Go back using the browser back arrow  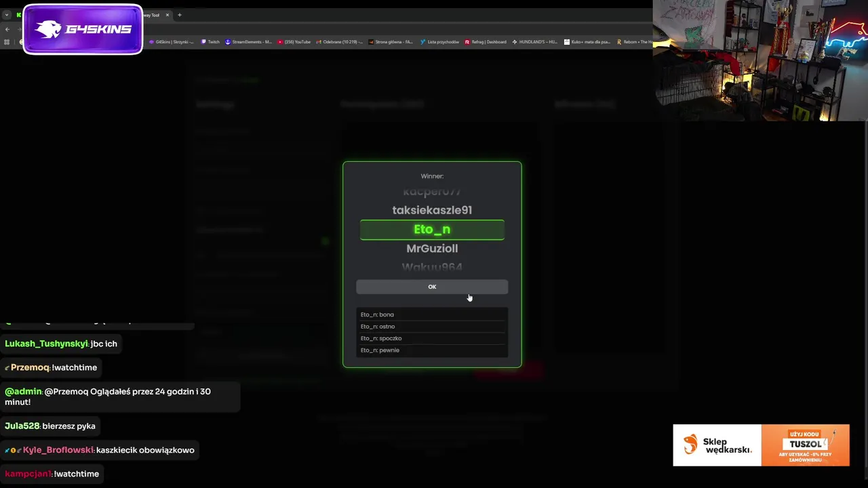click(7, 29)
